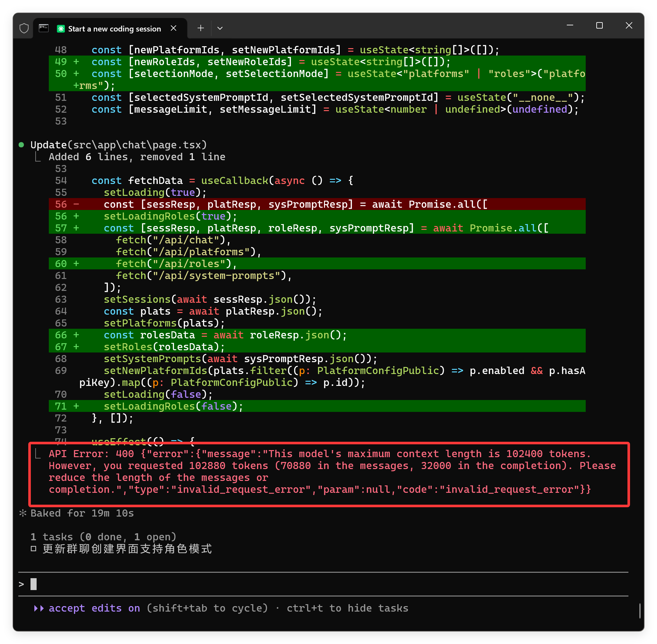Toggle the unchecked task checkbox for 更新群聊创建界面支持角色模式

coord(33,549)
